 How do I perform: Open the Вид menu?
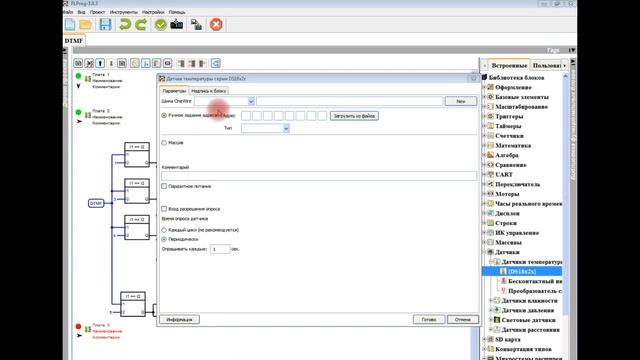[81, 12]
